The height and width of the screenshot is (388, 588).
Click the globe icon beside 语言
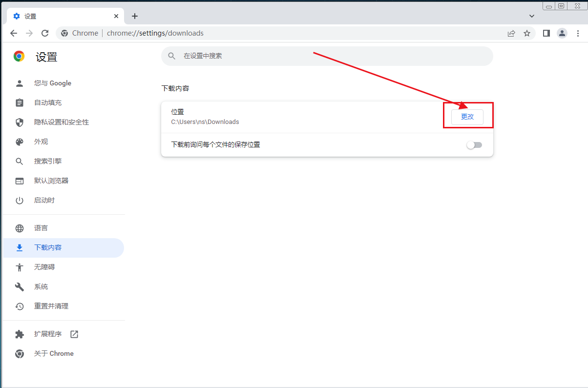coord(20,228)
